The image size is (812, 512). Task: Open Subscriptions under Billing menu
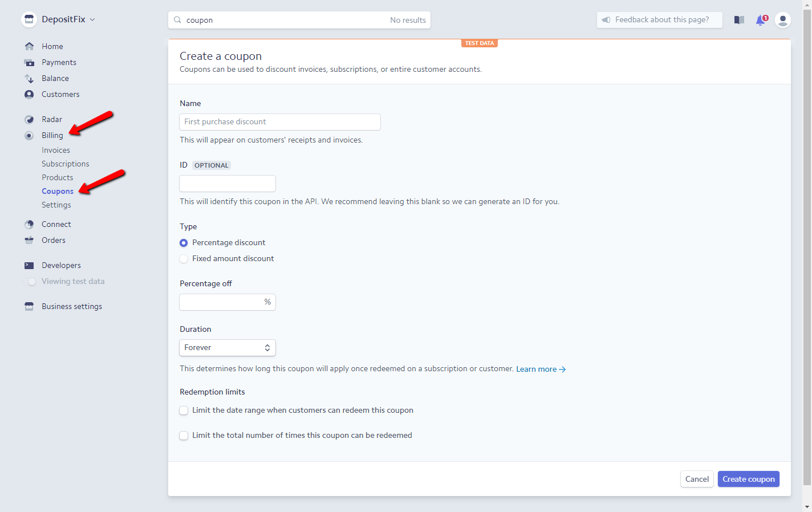click(65, 164)
